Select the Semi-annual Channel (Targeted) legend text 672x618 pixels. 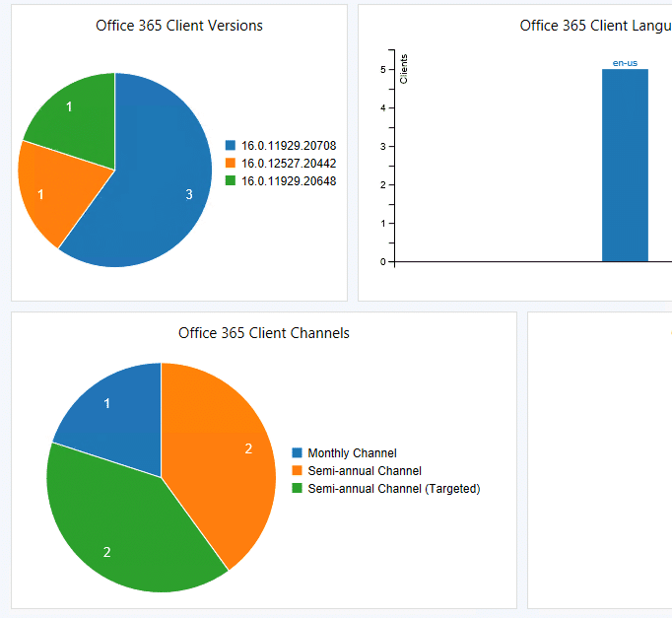(x=393, y=489)
